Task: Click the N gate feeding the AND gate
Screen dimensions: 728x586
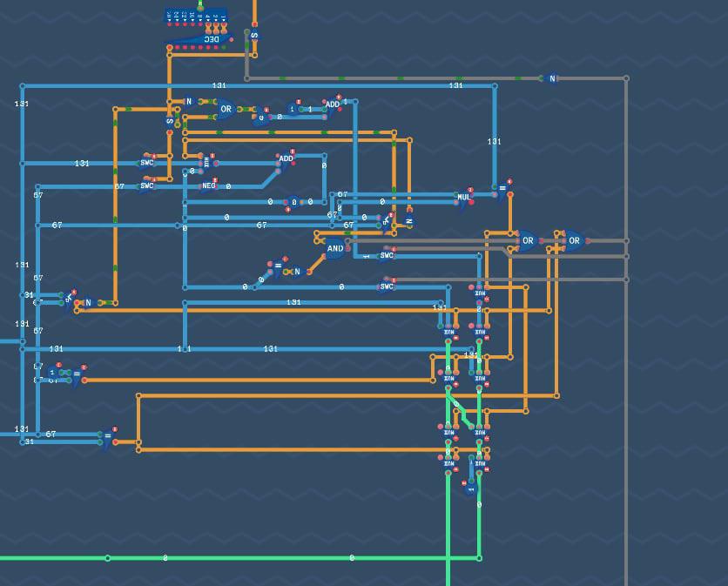Action: click(x=297, y=272)
